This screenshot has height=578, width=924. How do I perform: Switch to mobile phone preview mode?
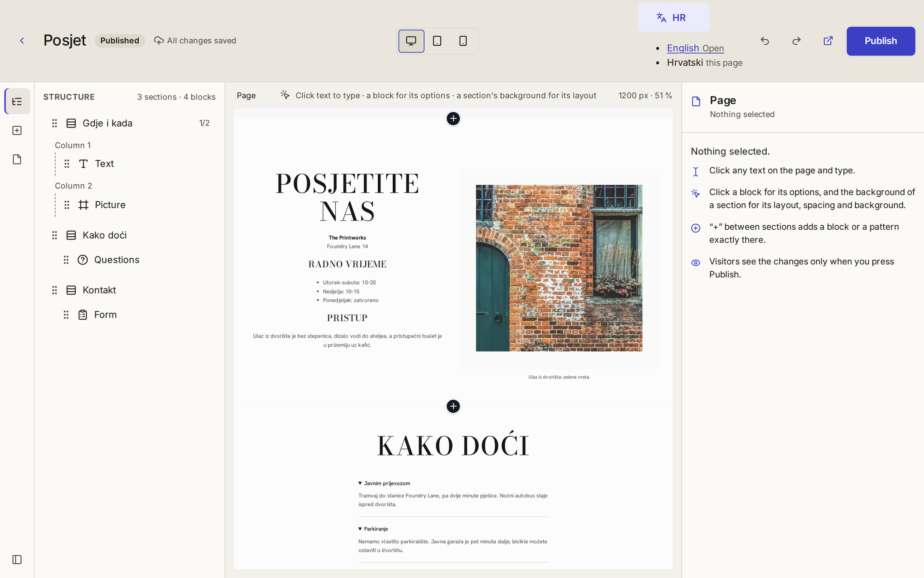point(463,41)
